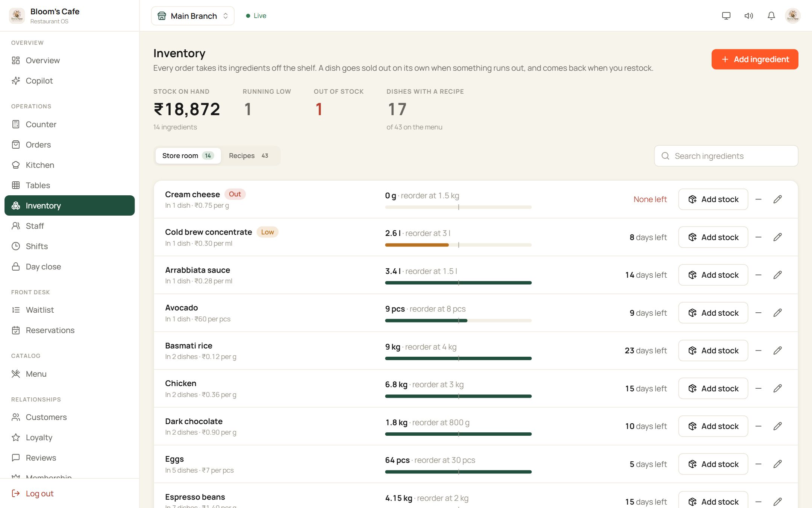
Task: Add stock for Chicken
Action: click(713, 388)
